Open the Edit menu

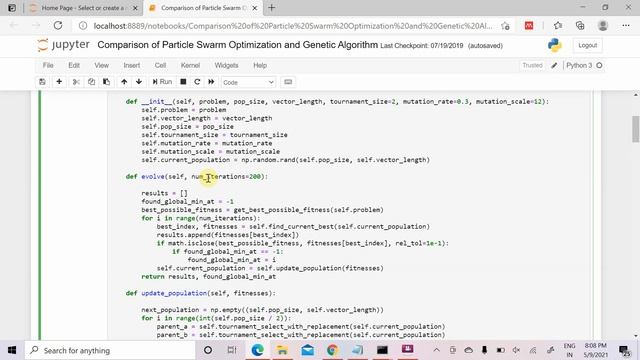pos(74,65)
